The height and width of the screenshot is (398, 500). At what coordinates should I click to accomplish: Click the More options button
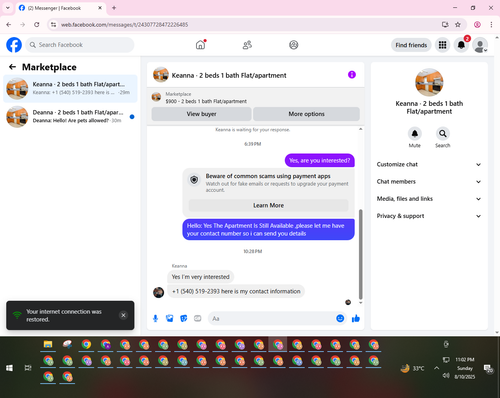pyautogui.click(x=306, y=114)
